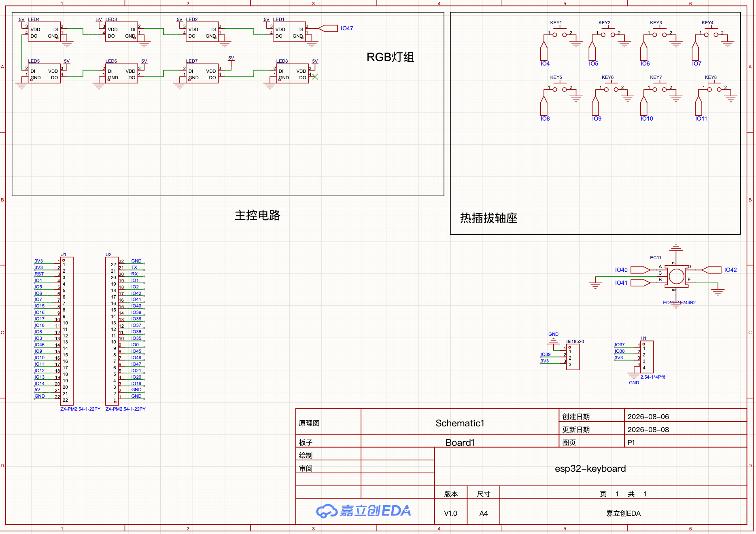Click the IO7 net port below KEY4

[x=695, y=51]
